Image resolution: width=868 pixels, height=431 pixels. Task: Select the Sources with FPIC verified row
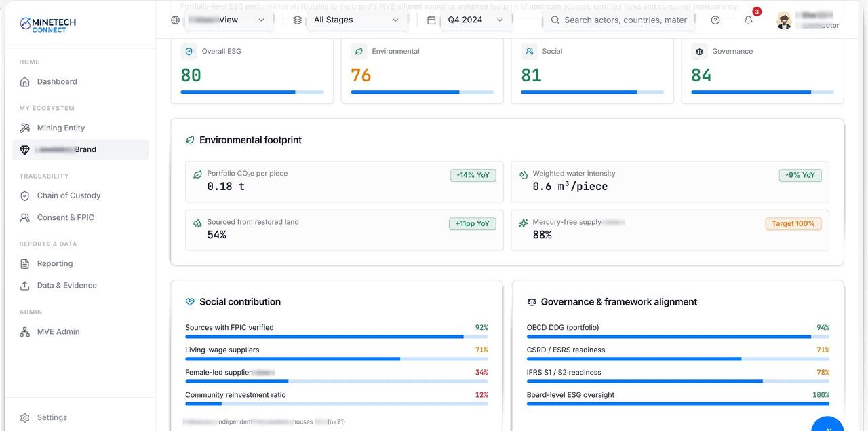click(336, 331)
